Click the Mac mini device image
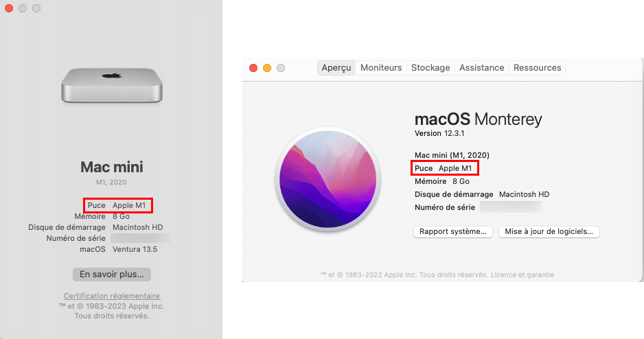 pos(112,85)
